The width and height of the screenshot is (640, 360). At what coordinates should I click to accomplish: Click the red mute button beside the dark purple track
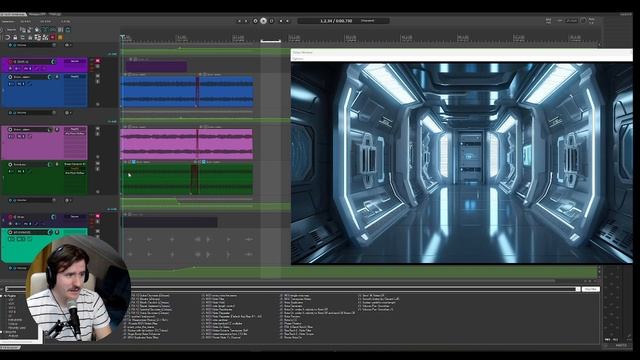98,216
